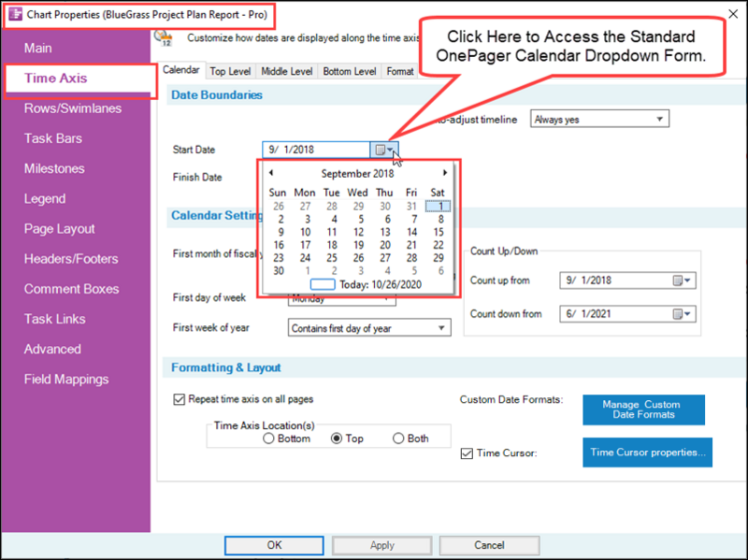The image size is (748, 560).
Task: Open Page Layout settings page
Action: (60, 229)
